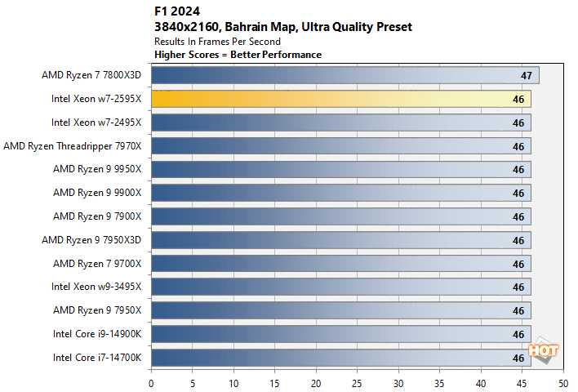Select the 46 value on the Ryzen 9 7950X3D bar
The image size is (578, 392).
coord(518,240)
